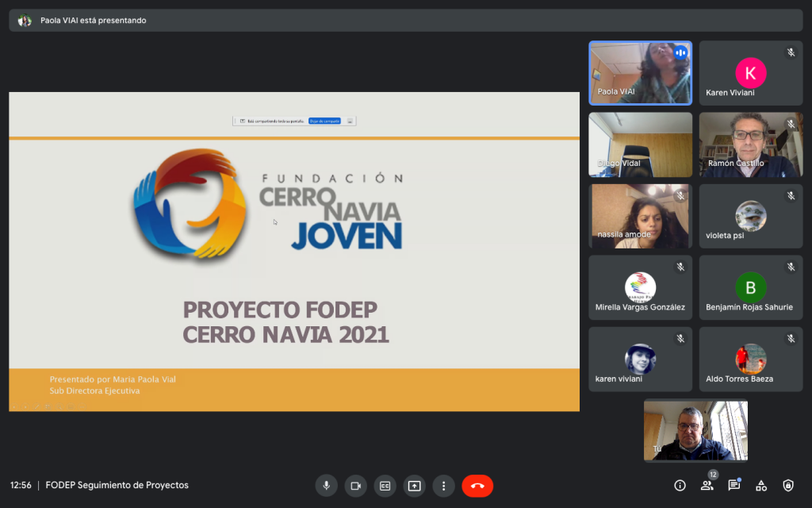This screenshot has height=508, width=812.
Task: Click the present screen icon
Action: point(414,486)
